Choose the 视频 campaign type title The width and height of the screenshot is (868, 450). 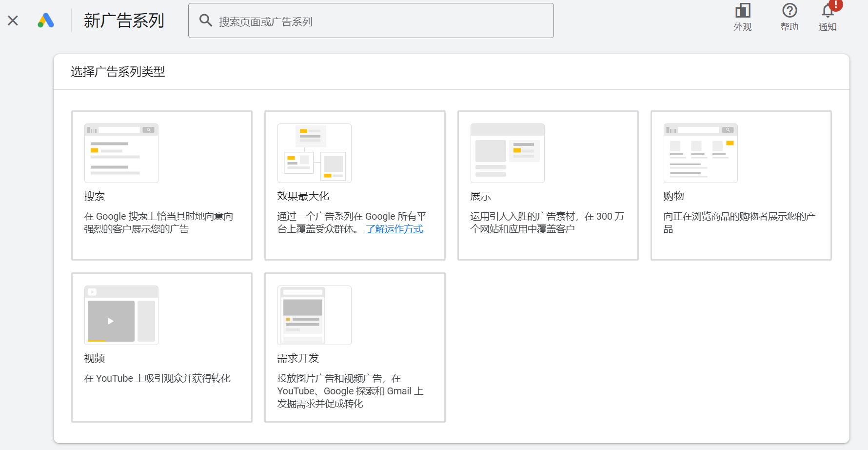(x=95, y=358)
